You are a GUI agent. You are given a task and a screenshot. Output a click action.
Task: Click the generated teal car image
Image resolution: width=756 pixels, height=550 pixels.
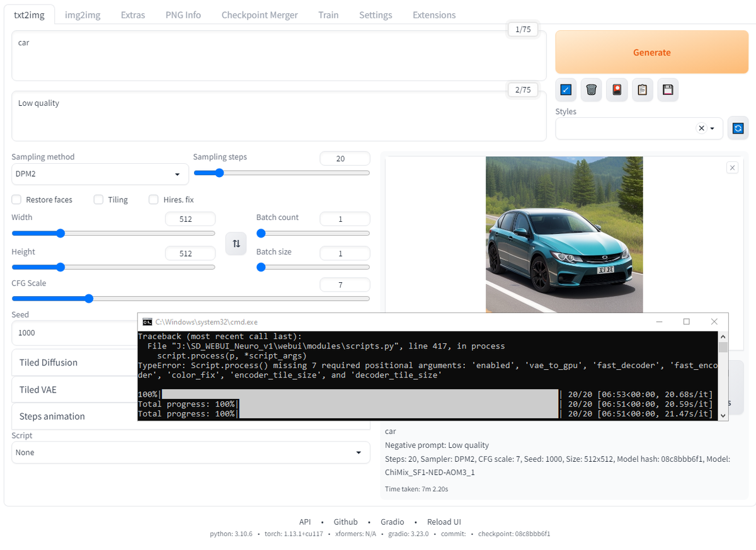[x=564, y=234]
